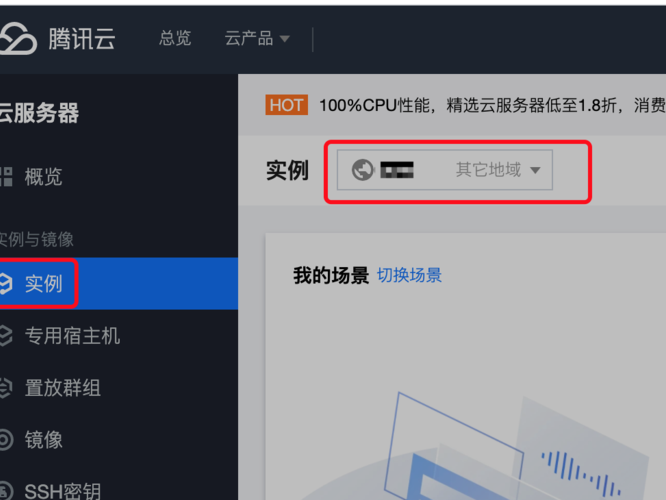Click the 我的场景 heading

pos(331,275)
